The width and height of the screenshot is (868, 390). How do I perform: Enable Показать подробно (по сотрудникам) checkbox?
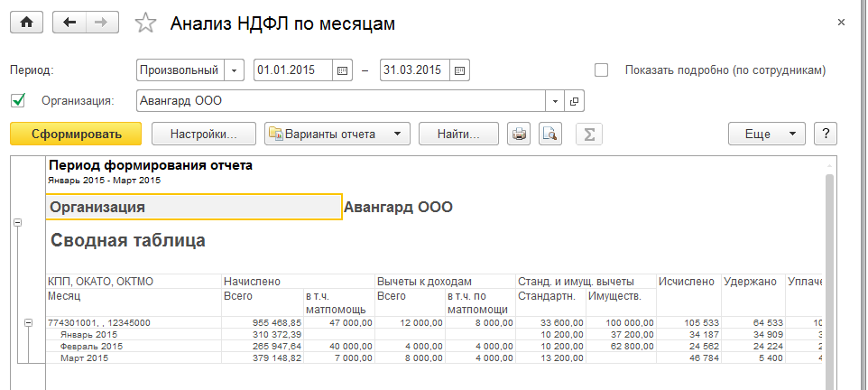(601, 70)
